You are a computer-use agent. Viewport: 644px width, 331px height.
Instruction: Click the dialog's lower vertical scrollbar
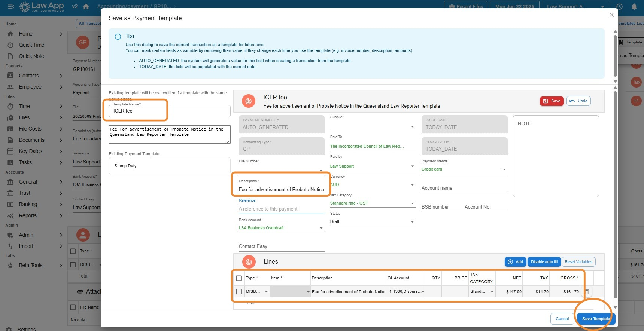[615, 194]
